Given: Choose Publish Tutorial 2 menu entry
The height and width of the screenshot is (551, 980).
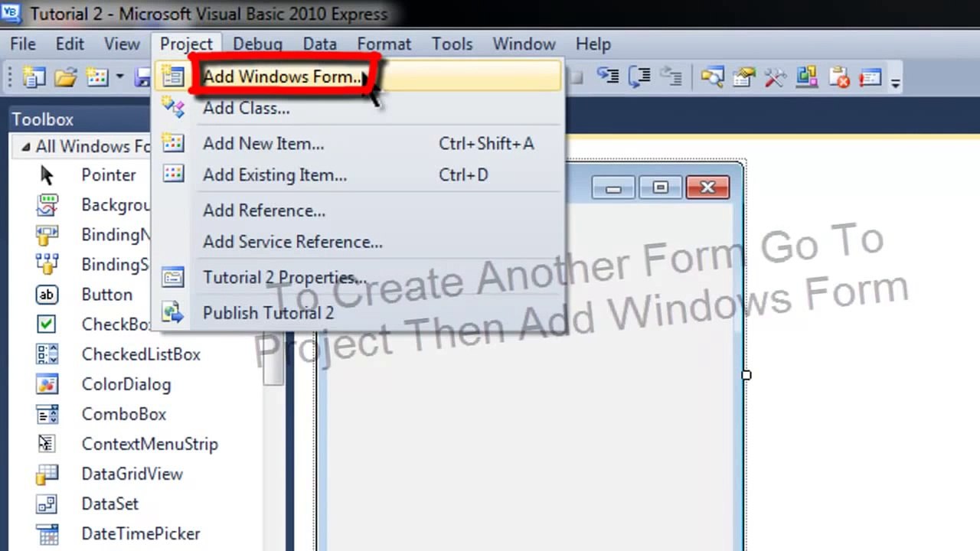Looking at the screenshot, I should pyautogui.click(x=358, y=313).
